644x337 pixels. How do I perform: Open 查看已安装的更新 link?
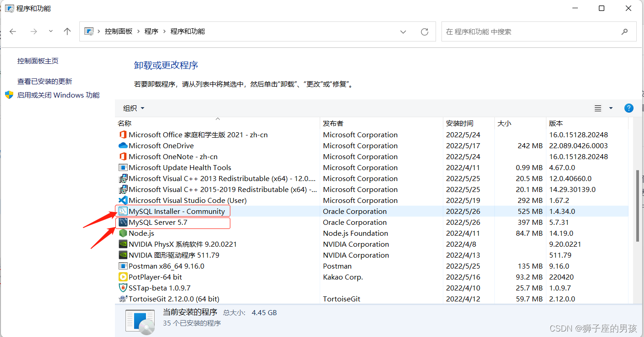45,81
